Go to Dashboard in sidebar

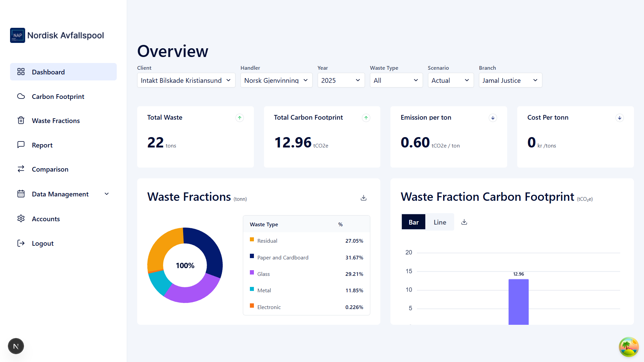63,72
